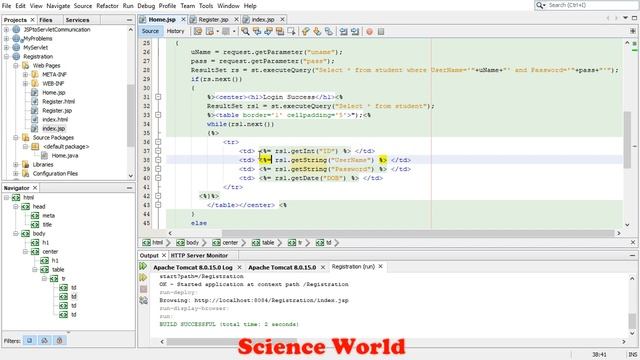The height and width of the screenshot is (360, 640).
Task: Switch to the Services tab
Action: [x=77, y=20]
